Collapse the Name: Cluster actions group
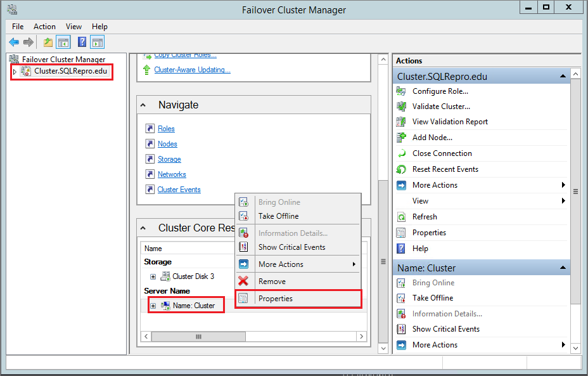The width and height of the screenshot is (588, 376). (563, 268)
